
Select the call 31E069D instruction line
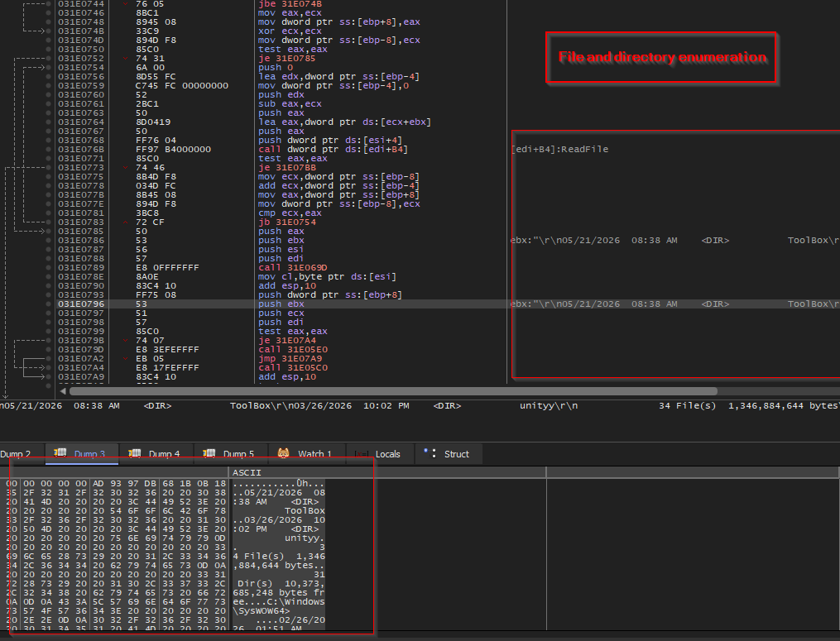click(292, 268)
